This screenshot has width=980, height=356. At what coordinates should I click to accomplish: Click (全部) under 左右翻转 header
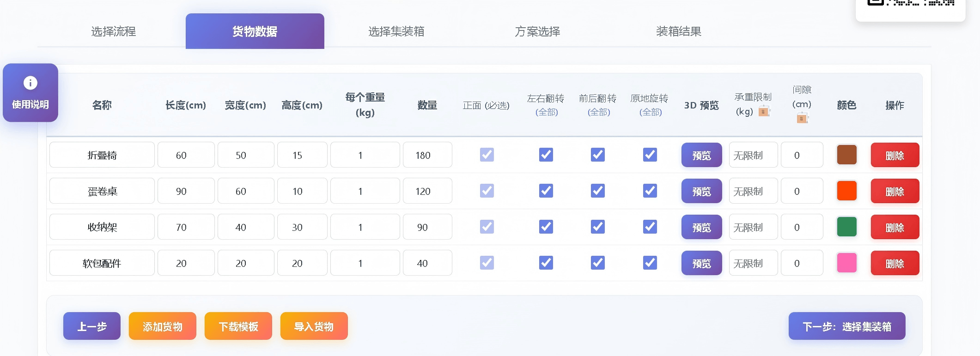546,112
